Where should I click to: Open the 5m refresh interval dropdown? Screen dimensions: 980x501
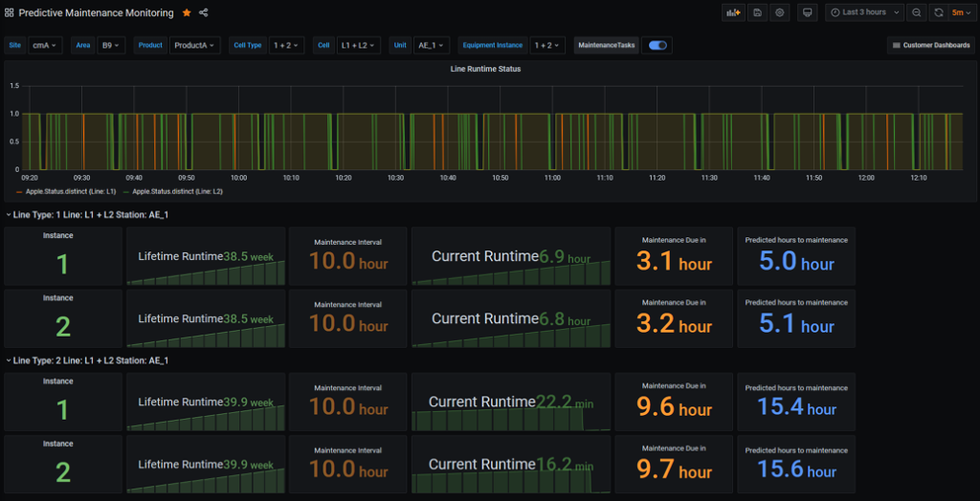[960, 12]
